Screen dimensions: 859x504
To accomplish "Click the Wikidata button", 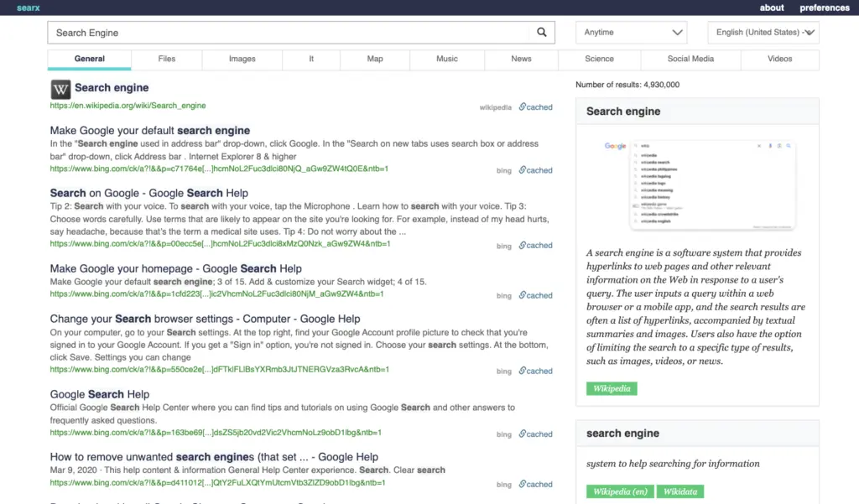I will point(679,491).
